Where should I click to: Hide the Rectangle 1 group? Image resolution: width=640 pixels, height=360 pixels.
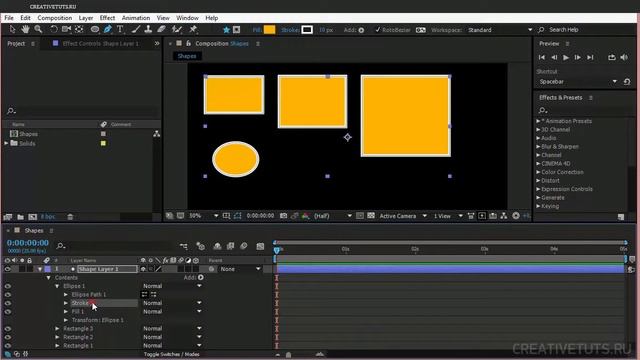(x=7, y=346)
